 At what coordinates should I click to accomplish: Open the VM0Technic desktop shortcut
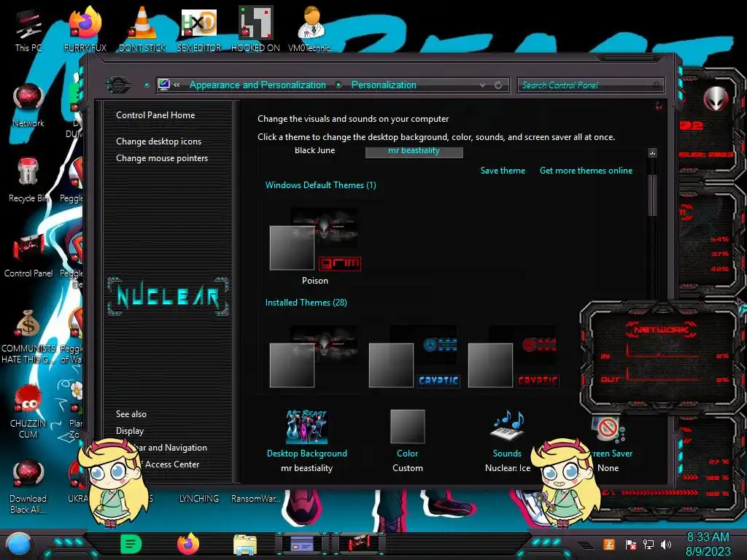311,29
